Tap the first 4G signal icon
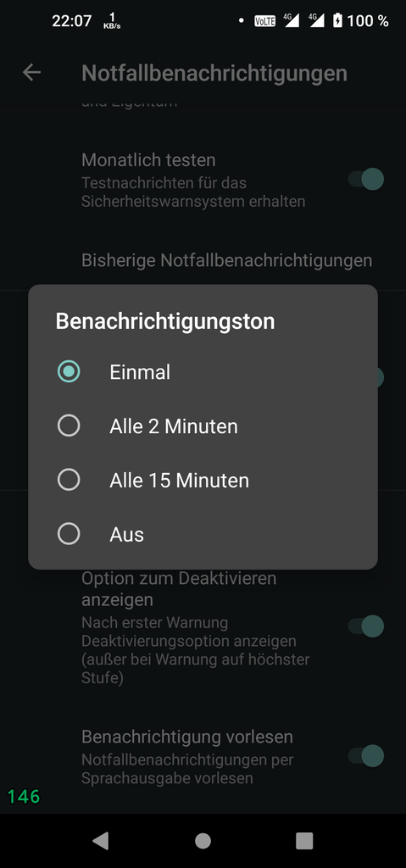Viewport: 406px width, 868px height. coord(291,20)
